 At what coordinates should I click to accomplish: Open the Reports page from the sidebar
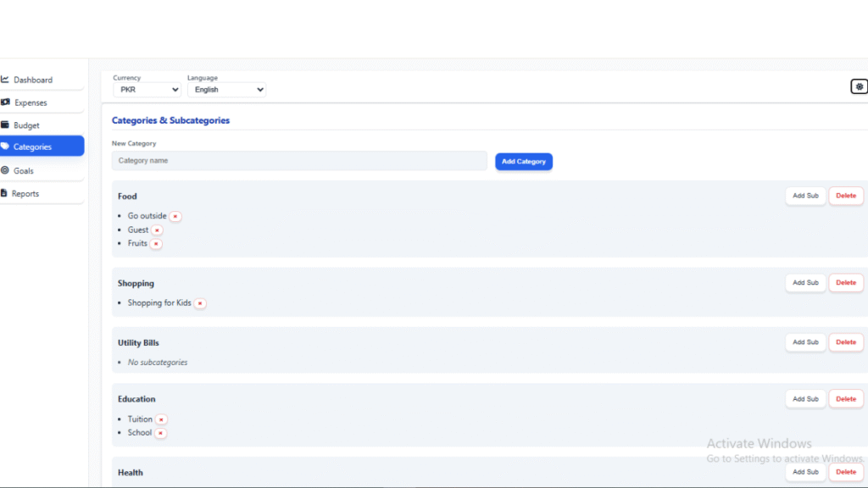[11, 193]
